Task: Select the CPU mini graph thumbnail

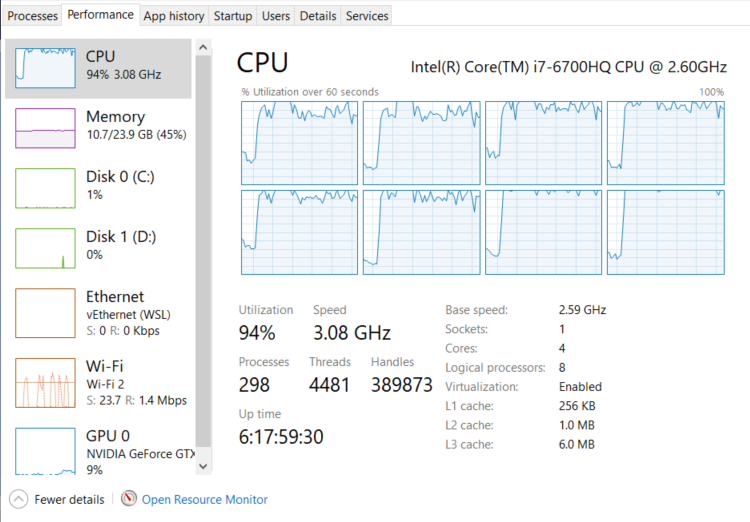Action: point(46,67)
